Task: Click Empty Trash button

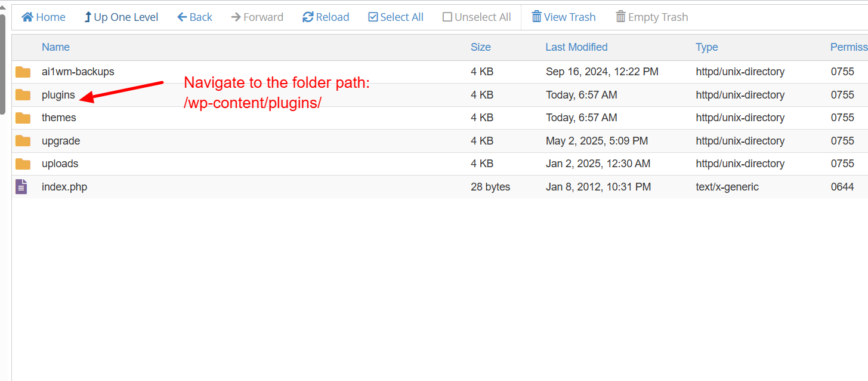Action: [652, 17]
